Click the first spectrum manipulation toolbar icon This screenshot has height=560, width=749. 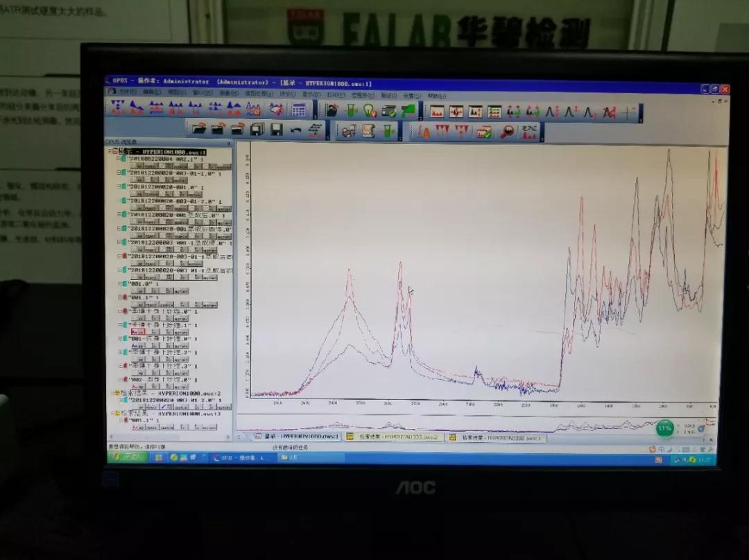[x=117, y=107]
